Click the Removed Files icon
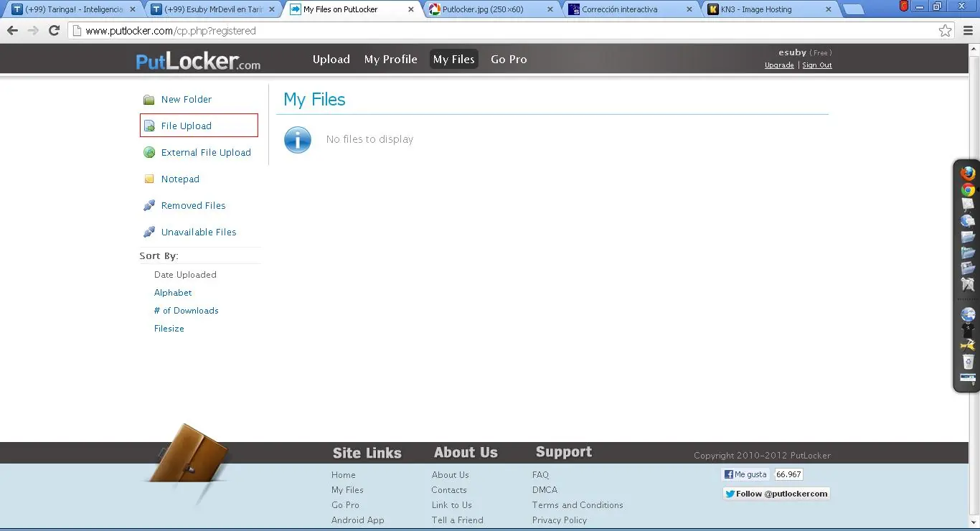Viewport: 980px width, 531px height. tap(149, 206)
